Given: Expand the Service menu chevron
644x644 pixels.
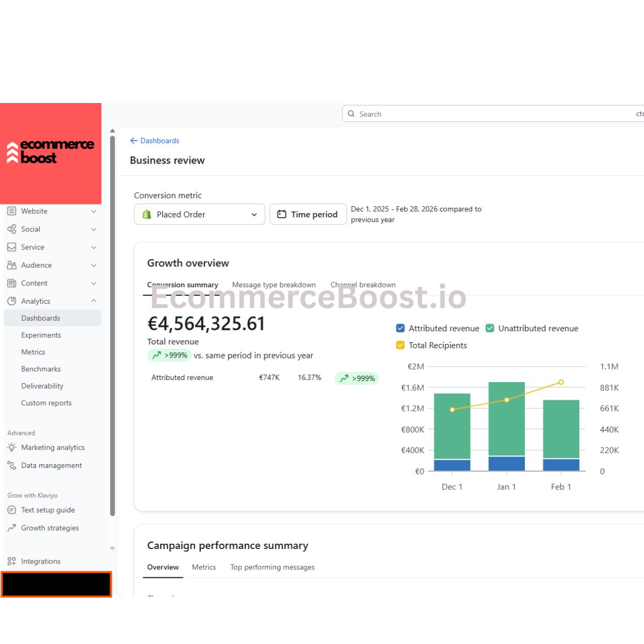Looking at the screenshot, I should pyautogui.click(x=94, y=247).
